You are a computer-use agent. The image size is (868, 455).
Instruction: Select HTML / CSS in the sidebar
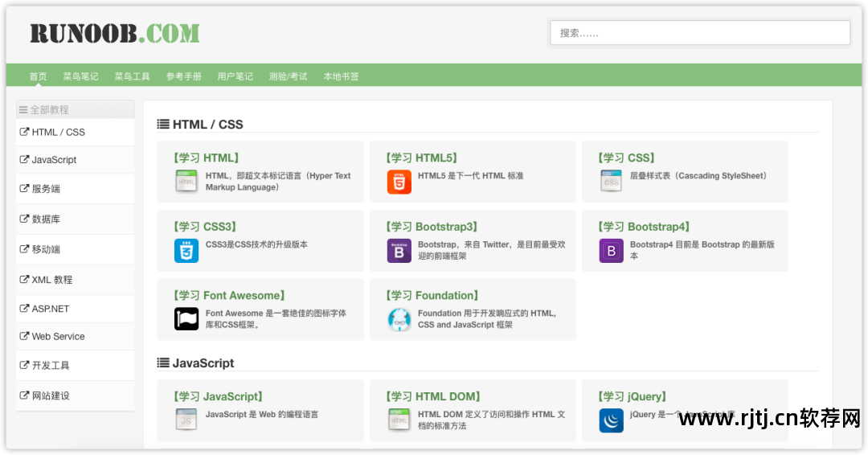tap(58, 132)
